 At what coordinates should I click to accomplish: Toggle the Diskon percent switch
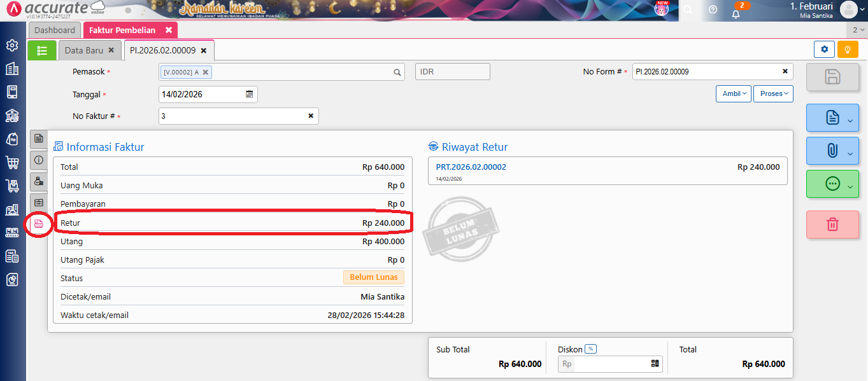pos(590,349)
